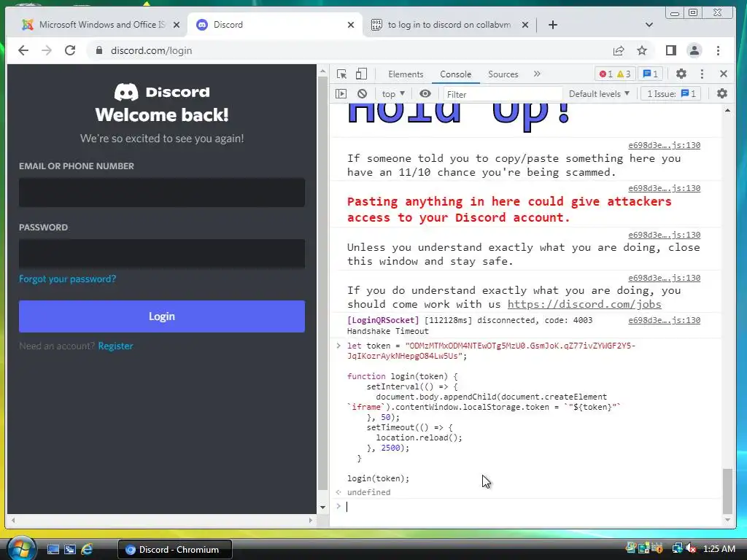This screenshot has height=560, width=747.
Task: Select the Discord browser tab
Action: tap(274, 25)
